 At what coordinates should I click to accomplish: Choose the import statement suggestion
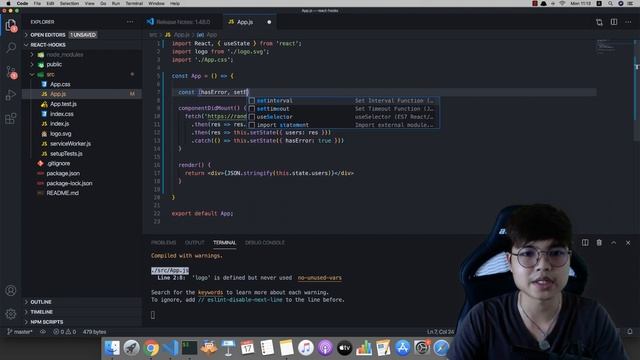coord(343,125)
